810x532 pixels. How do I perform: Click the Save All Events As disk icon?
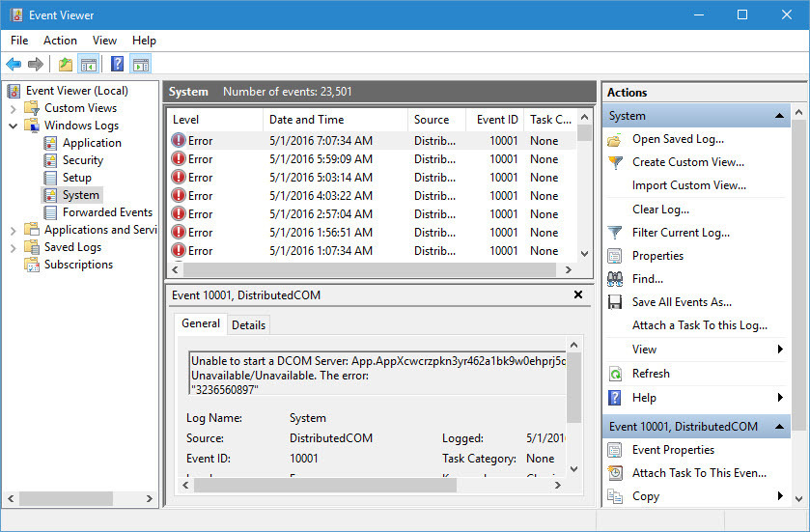(615, 302)
